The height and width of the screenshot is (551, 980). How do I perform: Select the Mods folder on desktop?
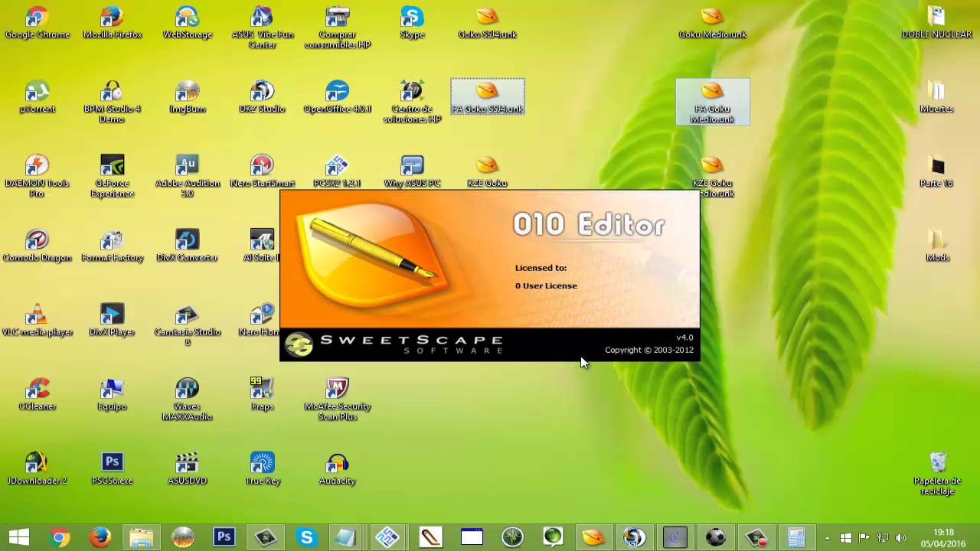(936, 245)
